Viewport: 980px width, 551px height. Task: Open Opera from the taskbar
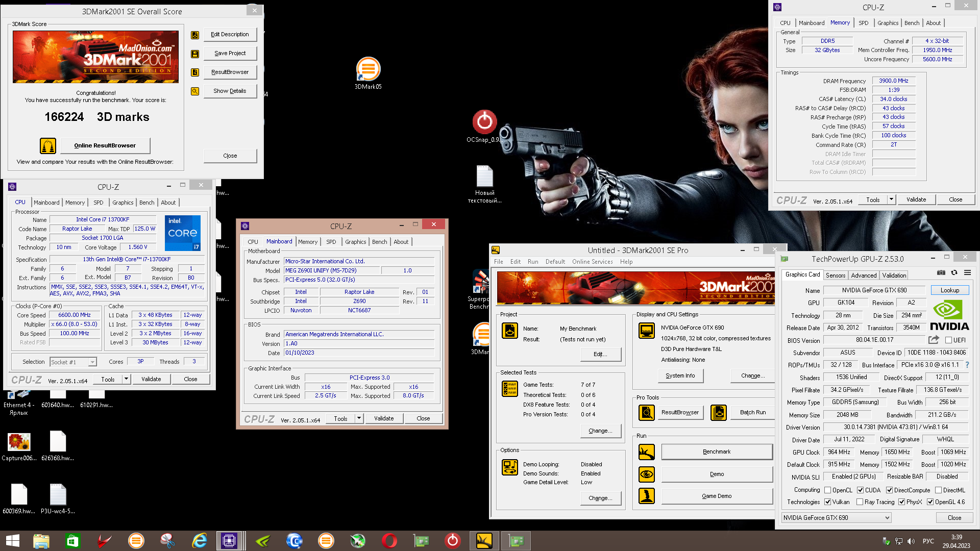tap(389, 540)
